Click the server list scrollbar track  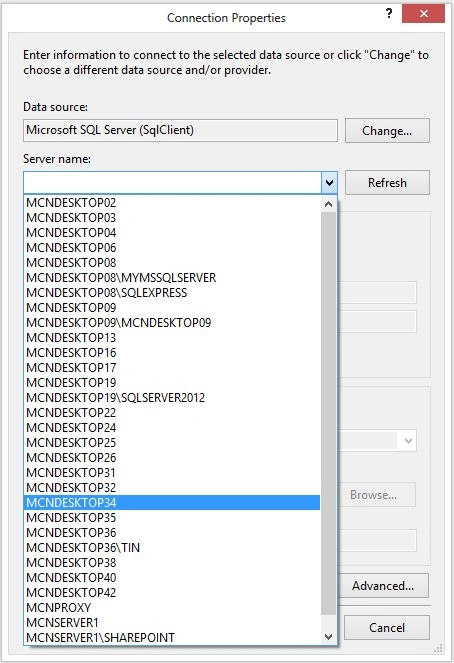click(328, 413)
